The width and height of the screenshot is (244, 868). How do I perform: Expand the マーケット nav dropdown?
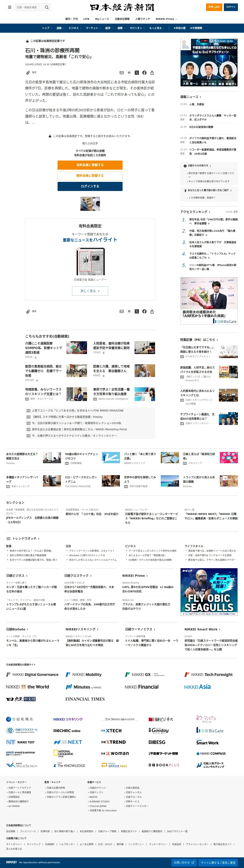click(x=93, y=28)
